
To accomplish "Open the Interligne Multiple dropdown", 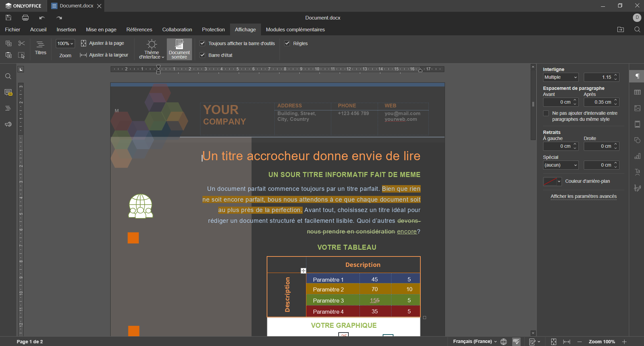I will click(561, 77).
